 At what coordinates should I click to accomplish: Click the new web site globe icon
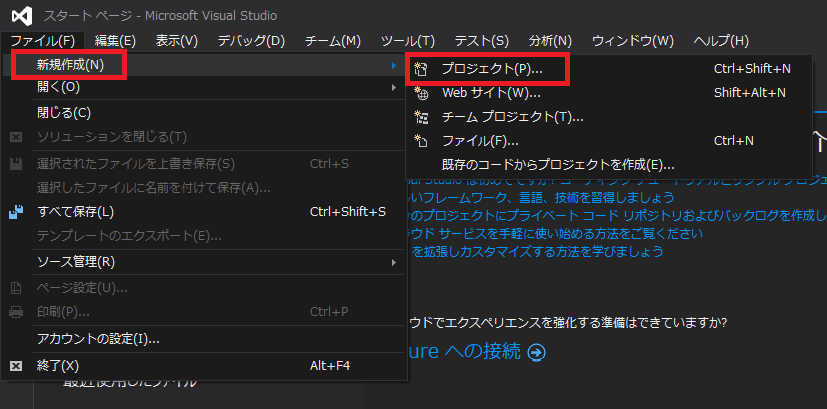pos(421,93)
